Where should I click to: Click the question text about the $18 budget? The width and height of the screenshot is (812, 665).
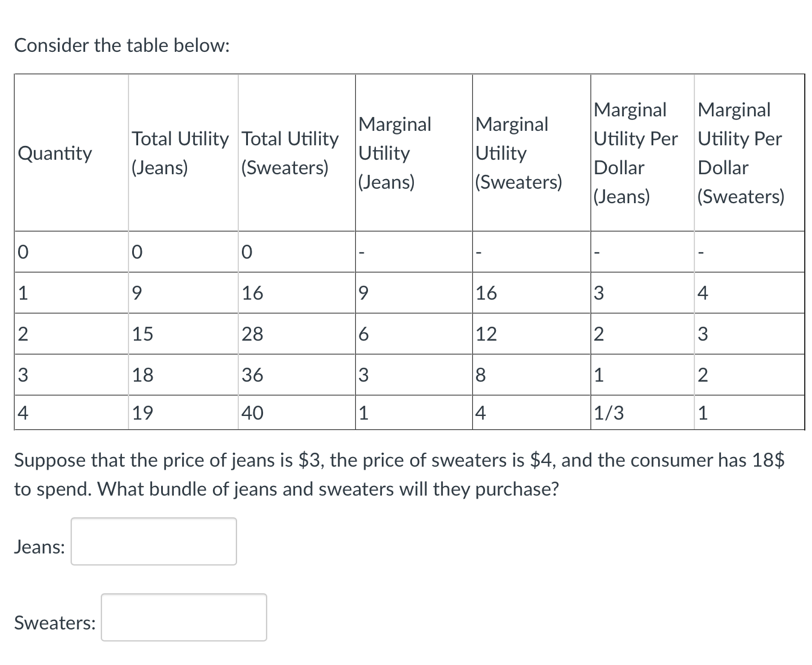click(x=398, y=474)
